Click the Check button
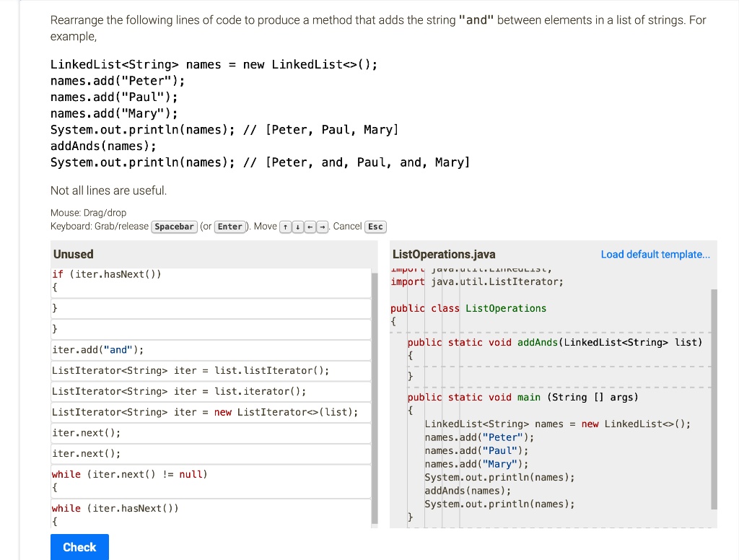The width and height of the screenshot is (739, 560). point(79,547)
